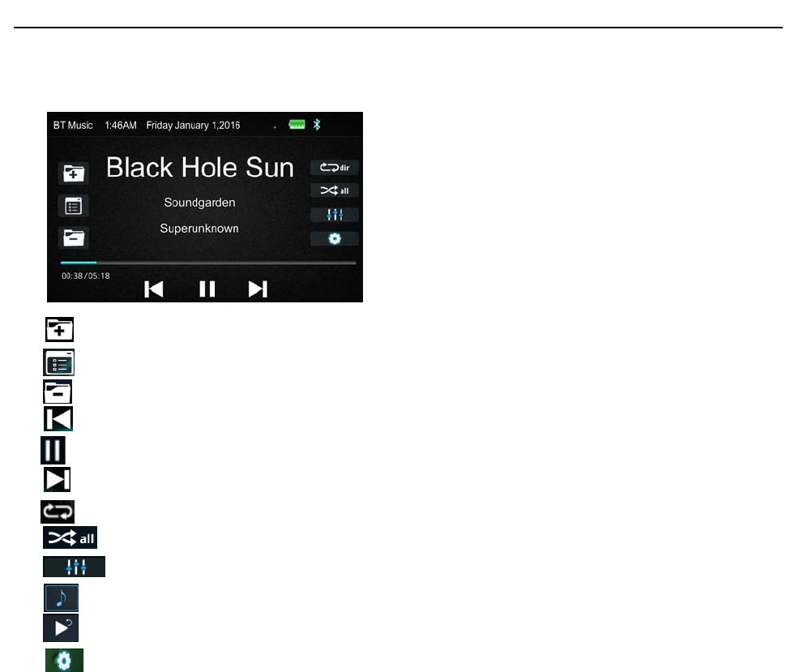Toggle shuffle all button in player screen
Image resolution: width=803 pixels, height=672 pixels.
click(335, 190)
